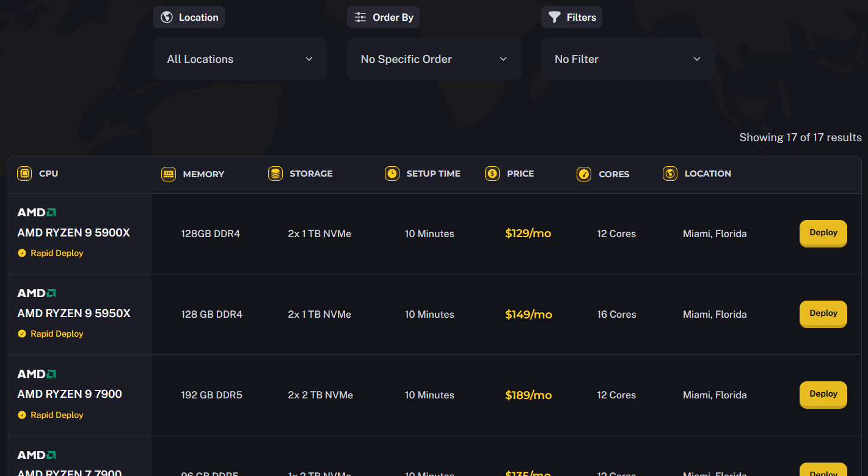Click the 2x 2 TB NVMe storage value
Screen dimensions: 868x476
(321, 395)
